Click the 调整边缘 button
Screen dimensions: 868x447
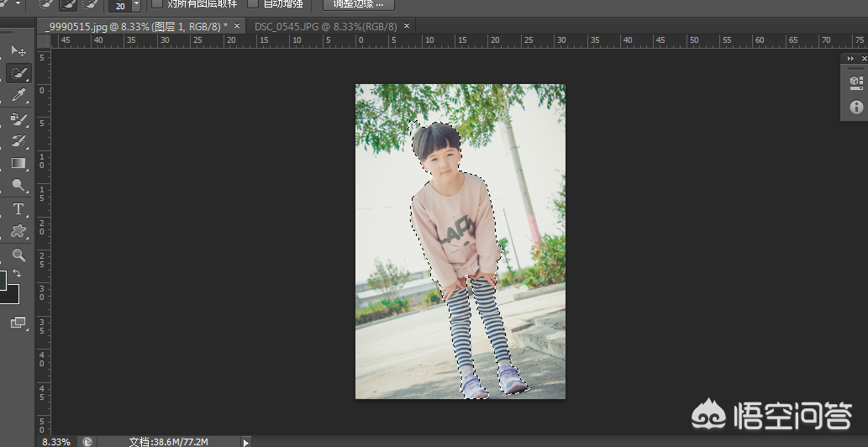tap(358, 4)
